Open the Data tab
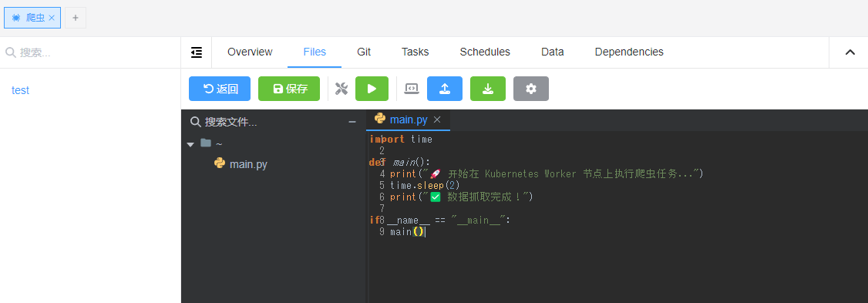The width and height of the screenshot is (868, 303). point(553,52)
